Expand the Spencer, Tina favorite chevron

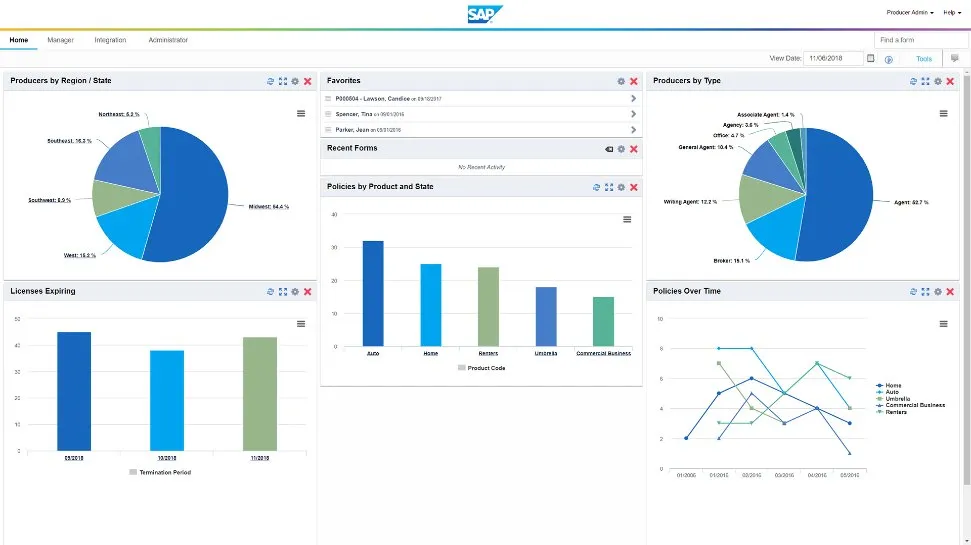coord(634,114)
